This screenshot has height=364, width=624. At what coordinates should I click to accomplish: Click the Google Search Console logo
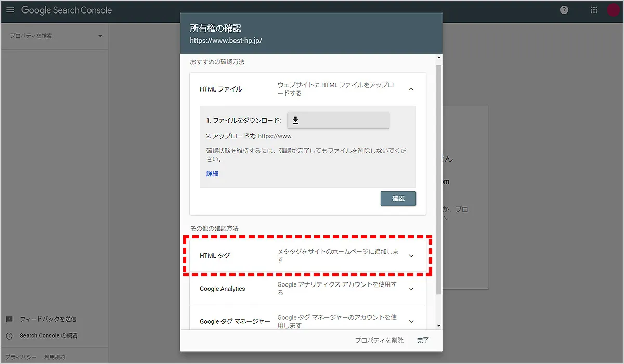tap(67, 9)
